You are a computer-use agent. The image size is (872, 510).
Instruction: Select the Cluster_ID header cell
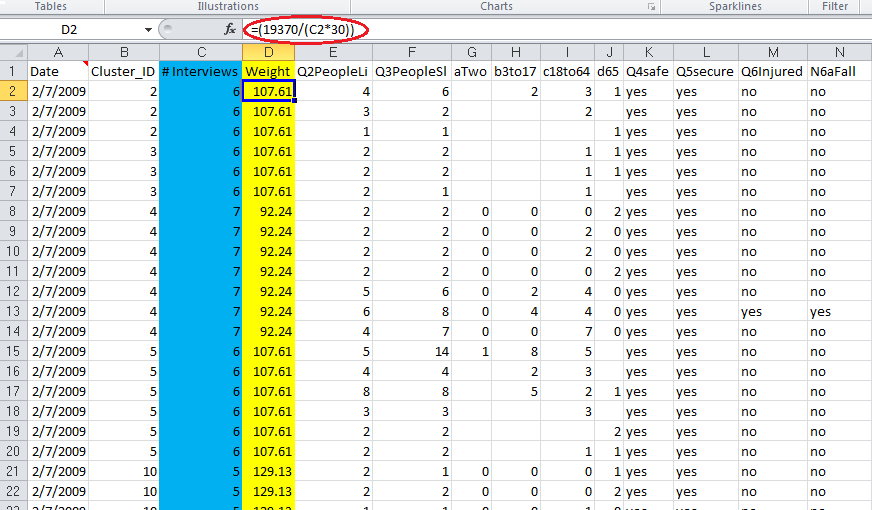pyautogui.click(x=123, y=71)
